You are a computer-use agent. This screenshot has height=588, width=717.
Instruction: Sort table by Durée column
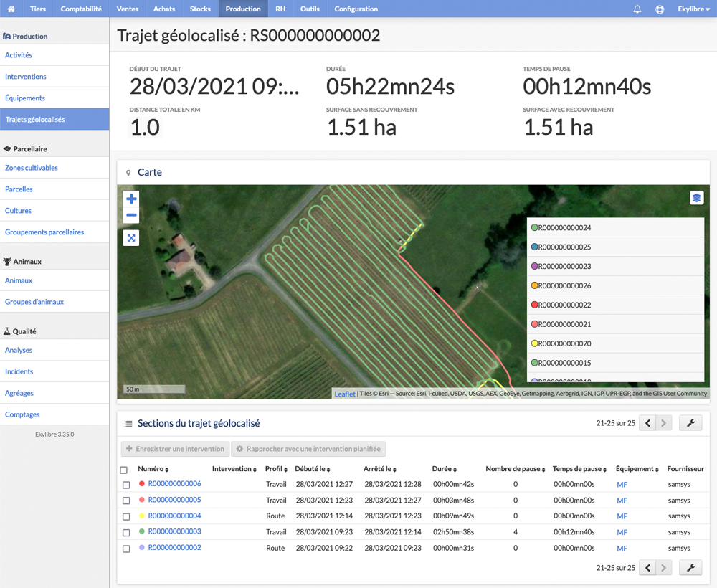445,469
